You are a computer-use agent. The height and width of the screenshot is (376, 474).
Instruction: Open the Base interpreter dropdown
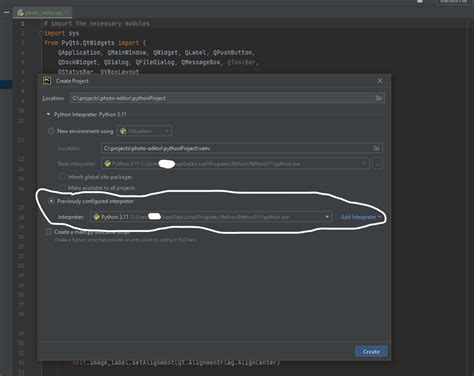235,164
